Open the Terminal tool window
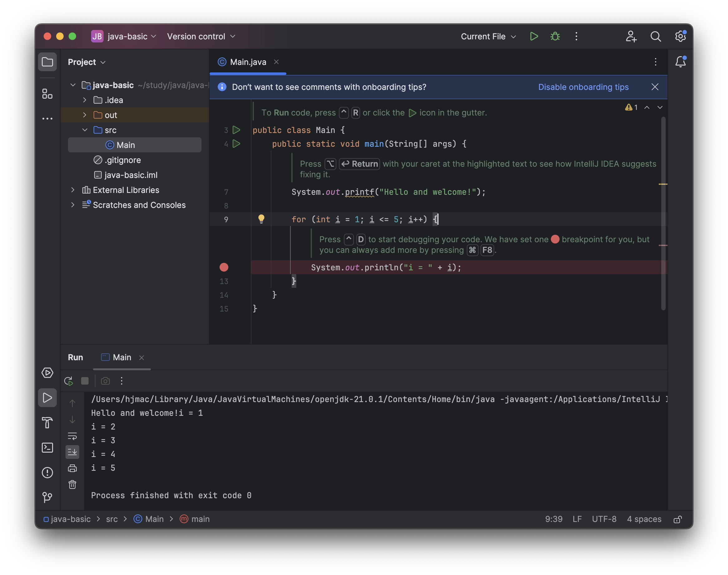 pyautogui.click(x=47, y=447)
